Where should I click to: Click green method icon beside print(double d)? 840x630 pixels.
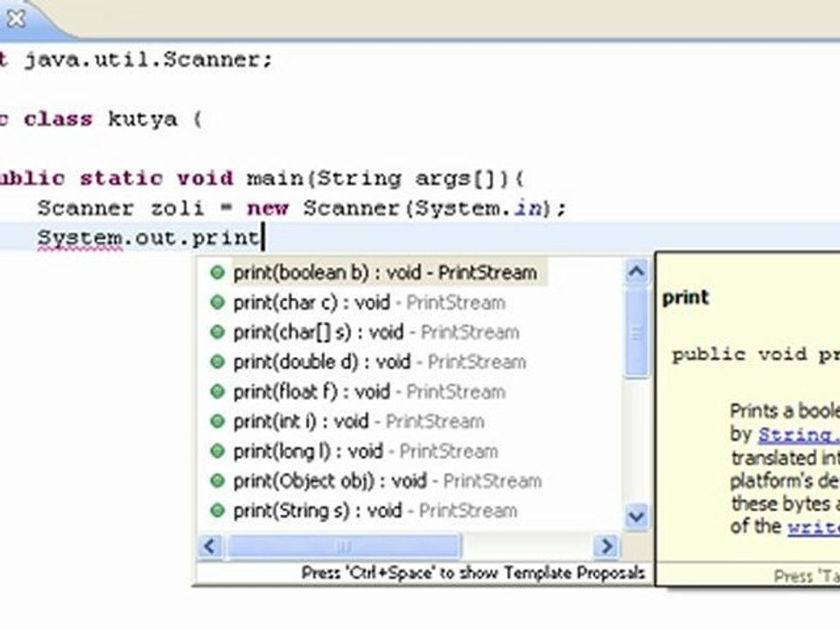coord(217,362)
